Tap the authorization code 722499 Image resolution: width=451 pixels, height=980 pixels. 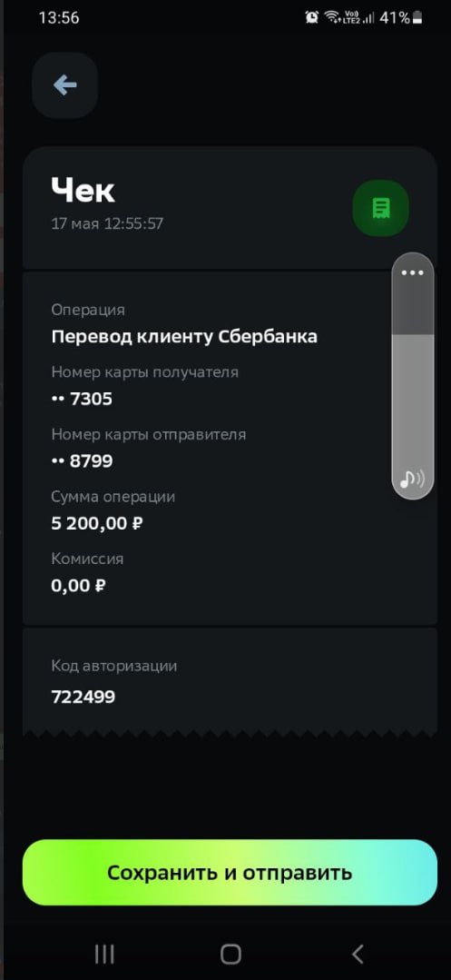coord(83,697)
